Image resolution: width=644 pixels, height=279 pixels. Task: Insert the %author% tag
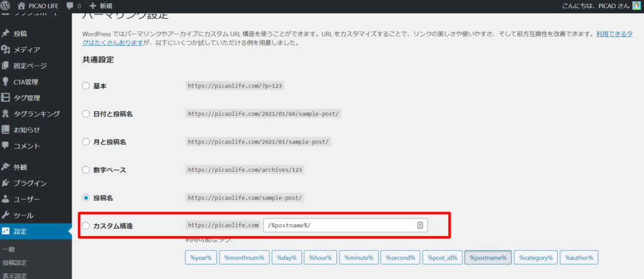[579, 258]
